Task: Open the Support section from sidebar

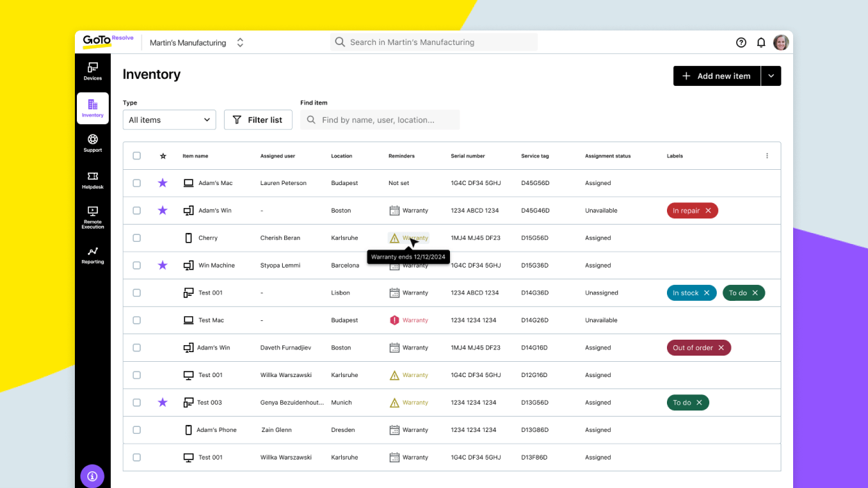Action: point(92,143)
